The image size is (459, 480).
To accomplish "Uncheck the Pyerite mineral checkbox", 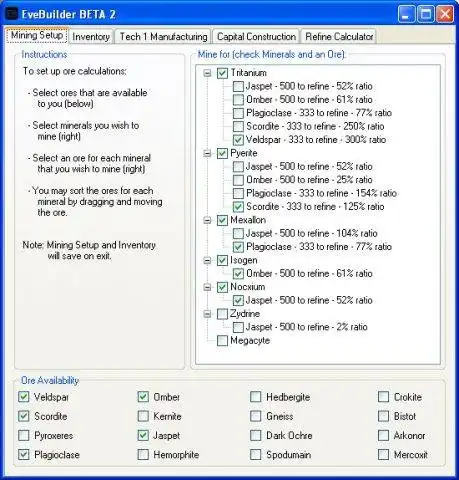I will (x=222, y=153).
